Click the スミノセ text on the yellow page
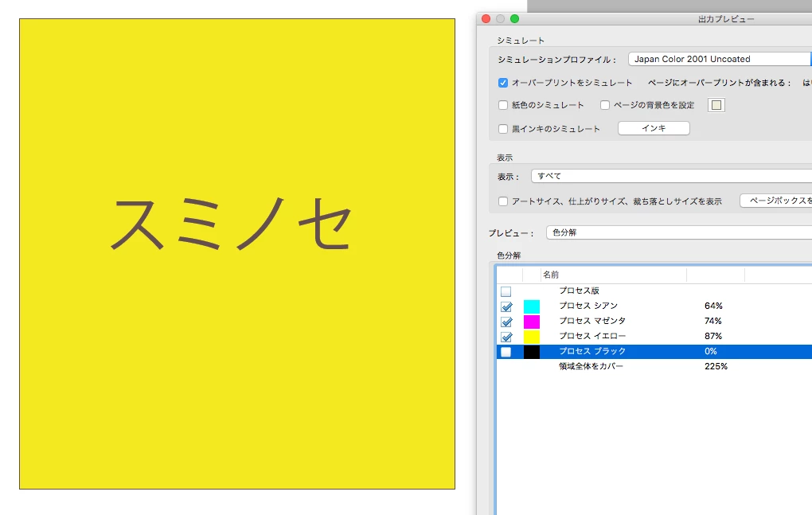Screen dimensions: 812x515 (x=232, y=224)
